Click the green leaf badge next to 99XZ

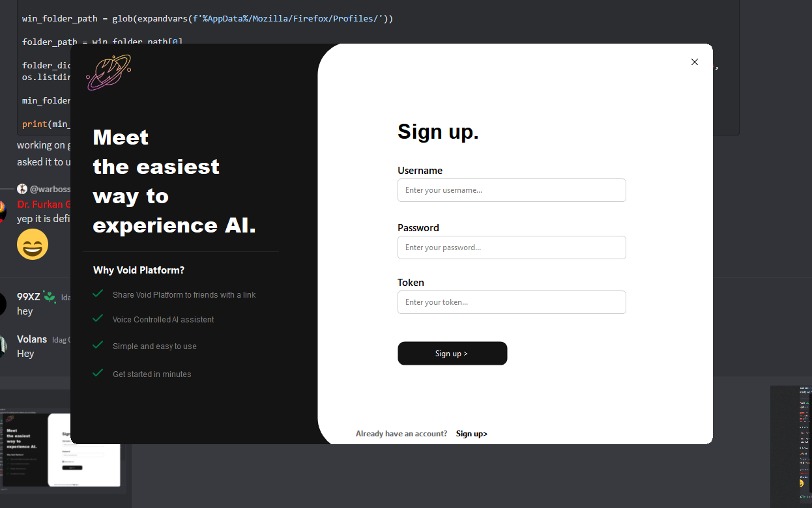(x=50, y=297)
